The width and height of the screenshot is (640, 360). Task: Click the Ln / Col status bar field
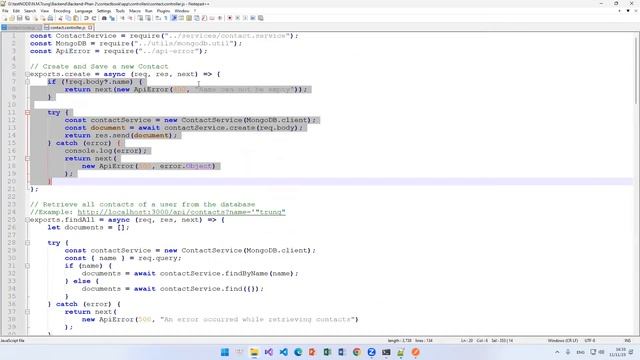[x=487, y=340]
